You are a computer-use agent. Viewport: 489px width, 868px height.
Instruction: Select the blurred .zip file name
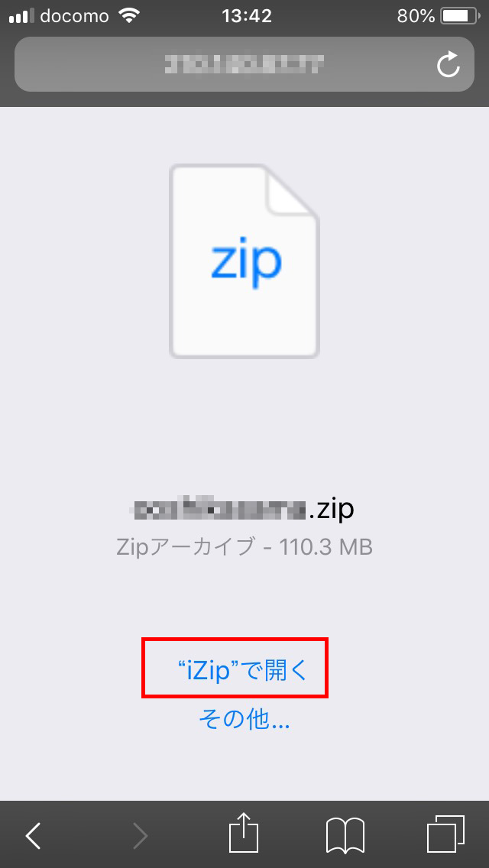click(x=244, y=510)
